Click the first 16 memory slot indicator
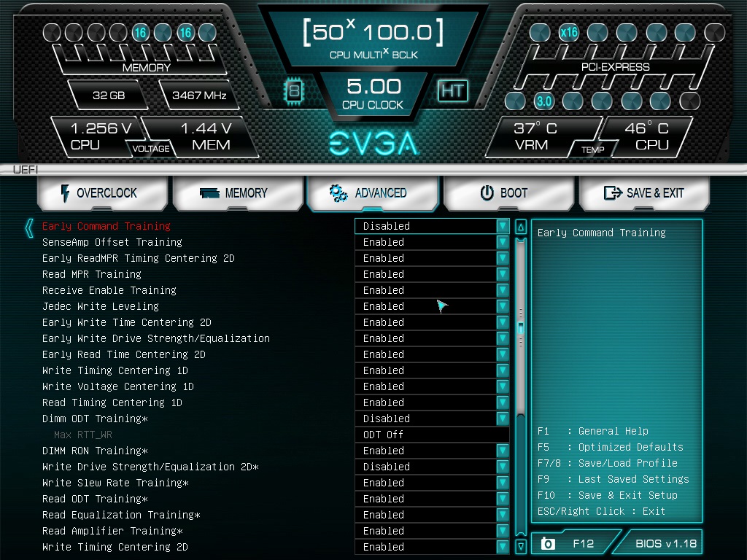 click(140, 33)
